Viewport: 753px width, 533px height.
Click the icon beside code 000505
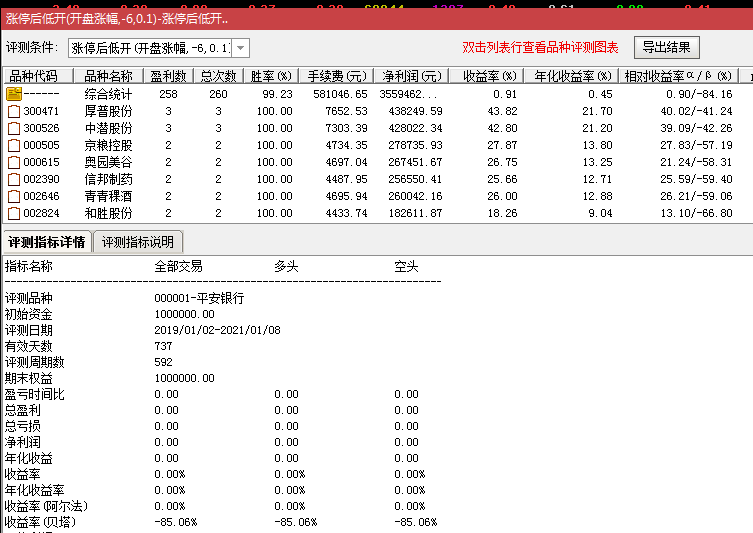pos(14,145)
